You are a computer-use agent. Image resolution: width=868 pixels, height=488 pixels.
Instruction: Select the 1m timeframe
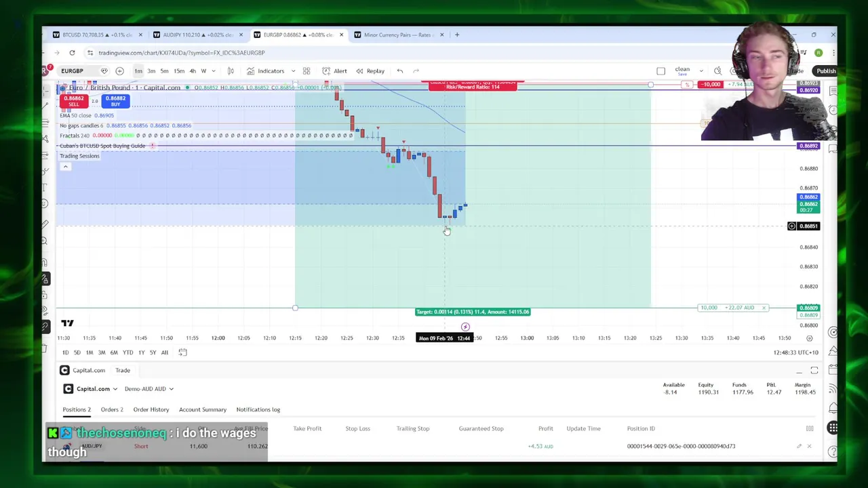(x=138, y=70)
